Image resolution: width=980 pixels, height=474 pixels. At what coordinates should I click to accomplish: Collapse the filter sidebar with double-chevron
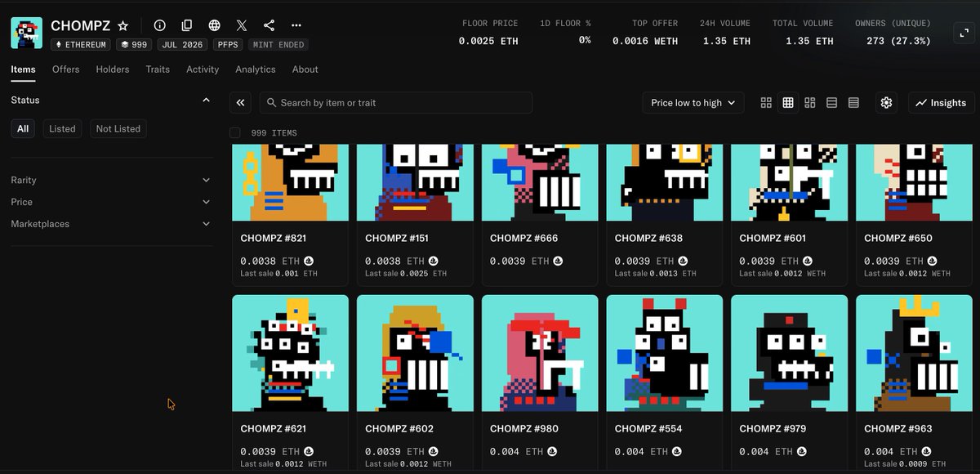click(x=240, y=103)
